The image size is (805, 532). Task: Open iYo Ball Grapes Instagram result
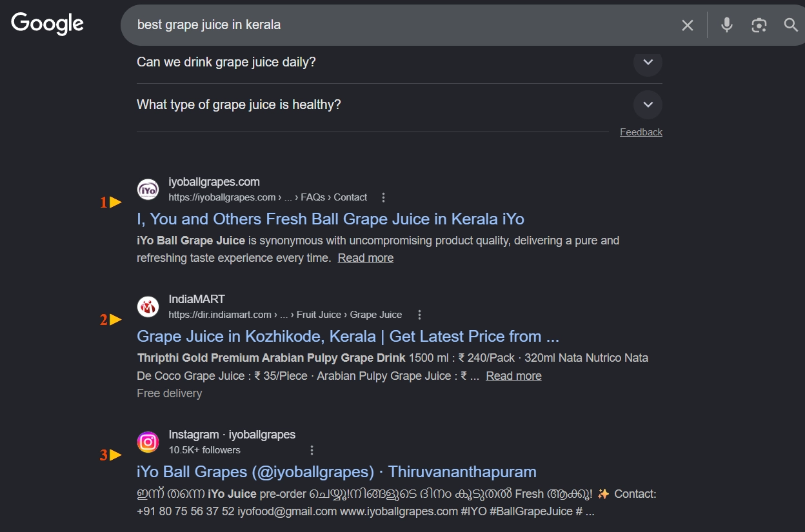coord(336,472)
